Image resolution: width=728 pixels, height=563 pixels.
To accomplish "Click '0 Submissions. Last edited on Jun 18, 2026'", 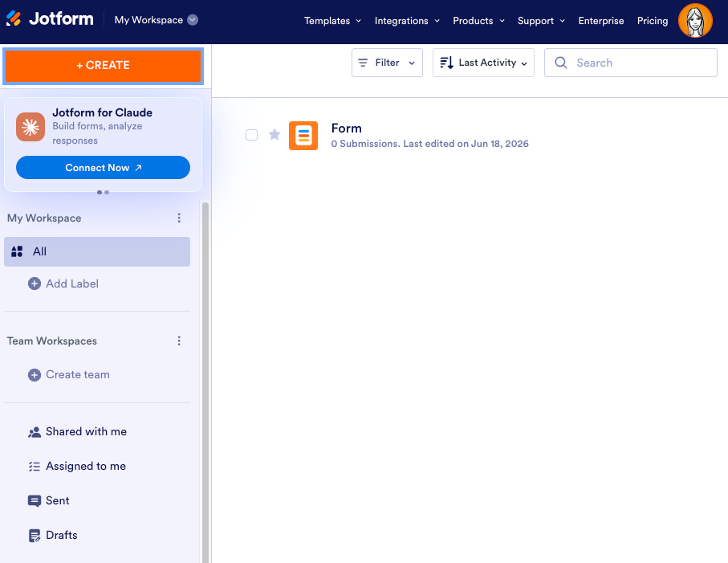I will [x=430, y=144].
